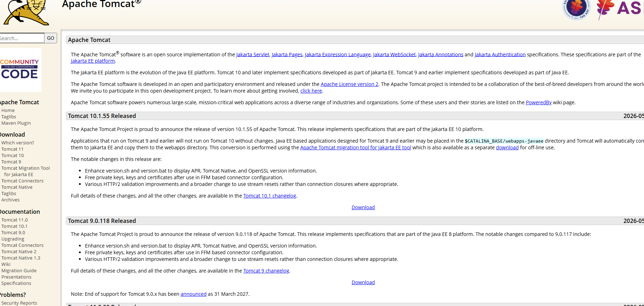Visit the Archives sidebar link

tap(11, 200)
